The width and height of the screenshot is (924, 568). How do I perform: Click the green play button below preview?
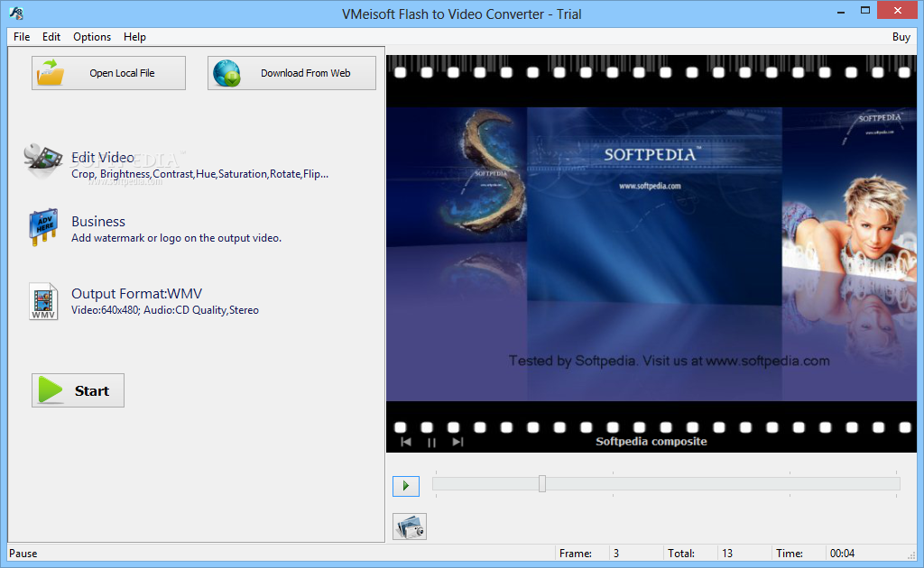click(406, 486)
